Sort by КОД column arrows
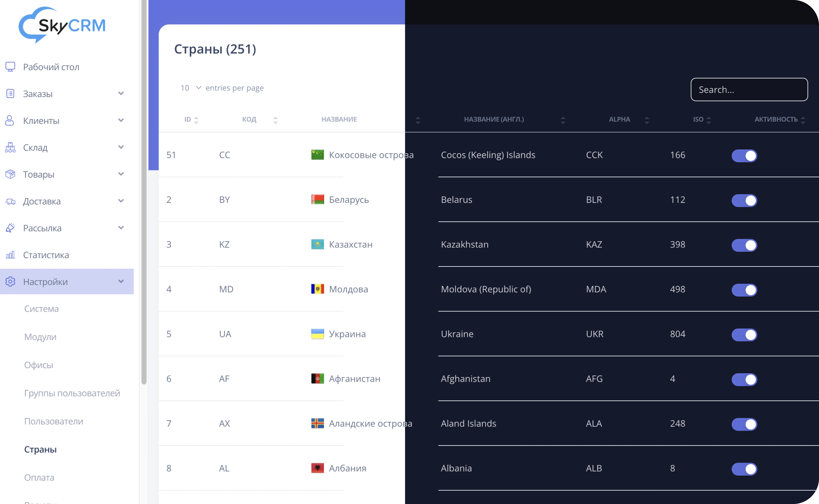Viewport: 819px width, 504px height. 275,120
